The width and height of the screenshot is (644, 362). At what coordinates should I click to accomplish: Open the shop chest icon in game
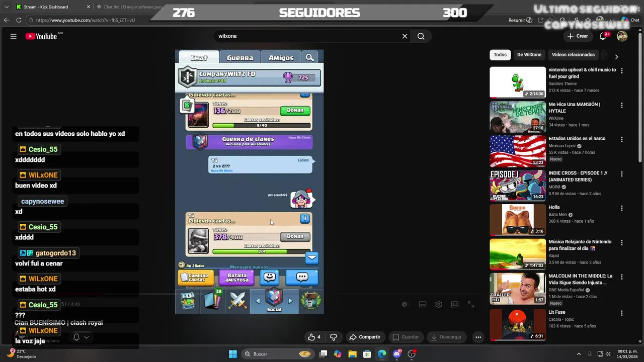click(x=188, y=301)
